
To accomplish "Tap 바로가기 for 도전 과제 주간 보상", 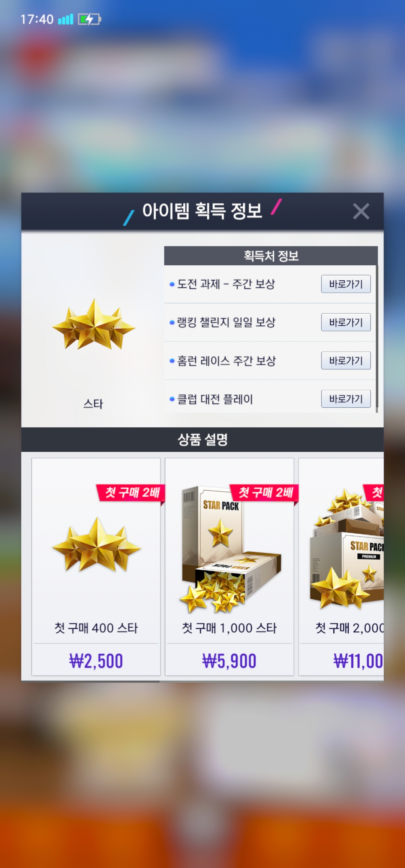I will (346, 284).
